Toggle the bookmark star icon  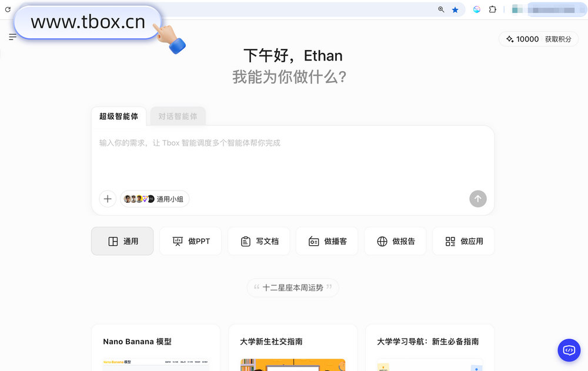click(455, 10)
